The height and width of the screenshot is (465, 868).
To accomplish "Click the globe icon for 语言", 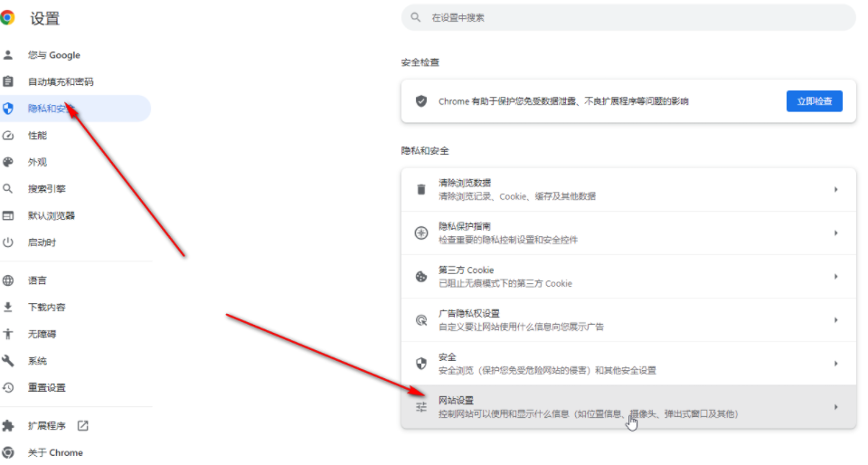I will (8, 280).
